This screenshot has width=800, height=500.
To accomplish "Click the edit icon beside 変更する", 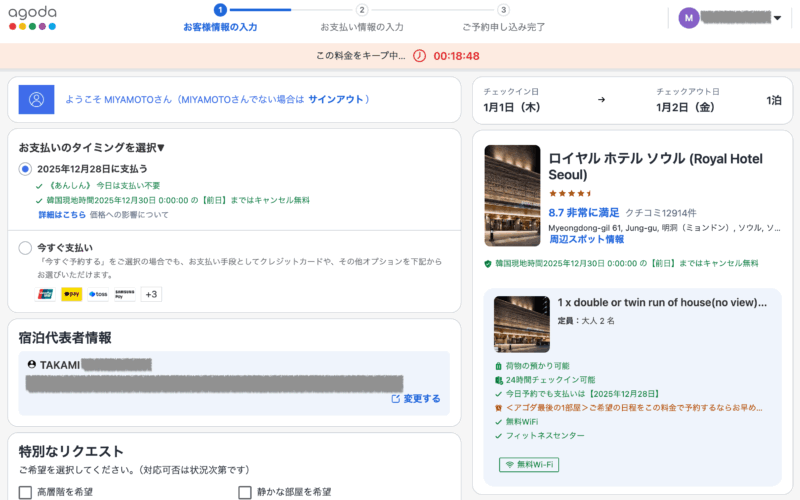I will pyautogui.click(x=395, y=398).
